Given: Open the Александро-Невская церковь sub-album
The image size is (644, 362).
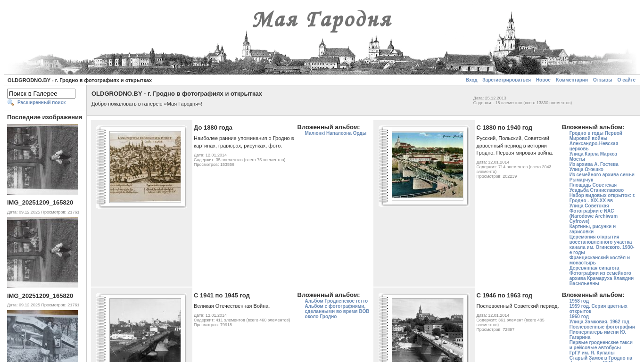Looking at the screenshot, I should coord(593,146).
